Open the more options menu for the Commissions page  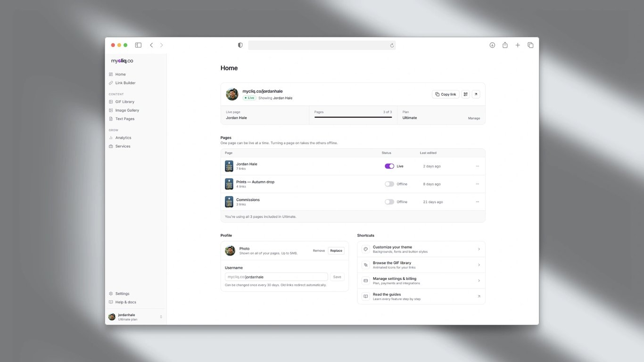coord(477,202)
